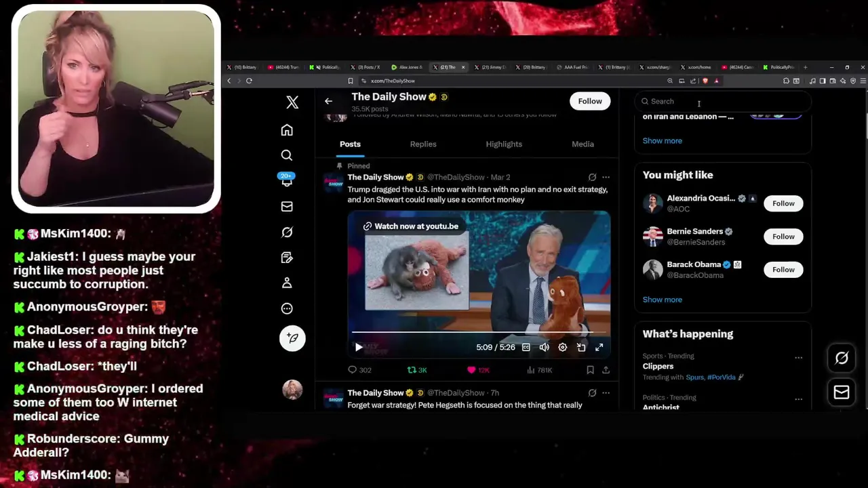Open Alexandria Ocasio-Cortez profile avatar
This screenshot has height=488, width=868.
pos(652,203)
